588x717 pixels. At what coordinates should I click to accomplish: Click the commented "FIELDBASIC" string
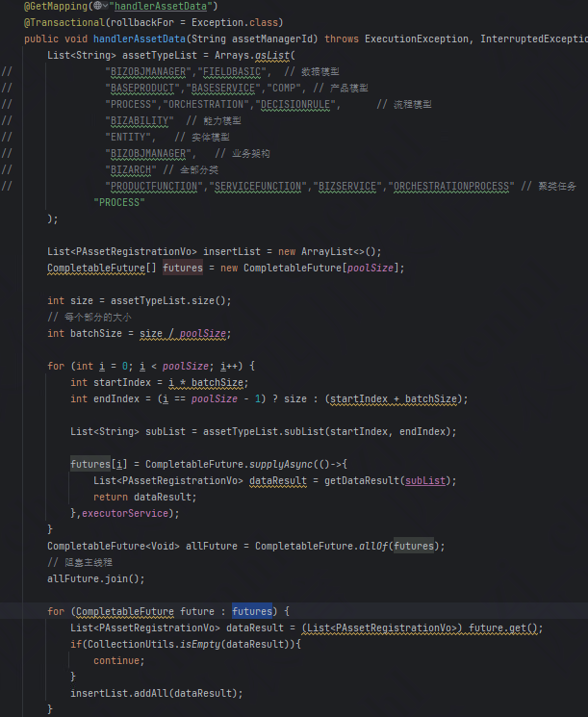(x=232, y=72)
